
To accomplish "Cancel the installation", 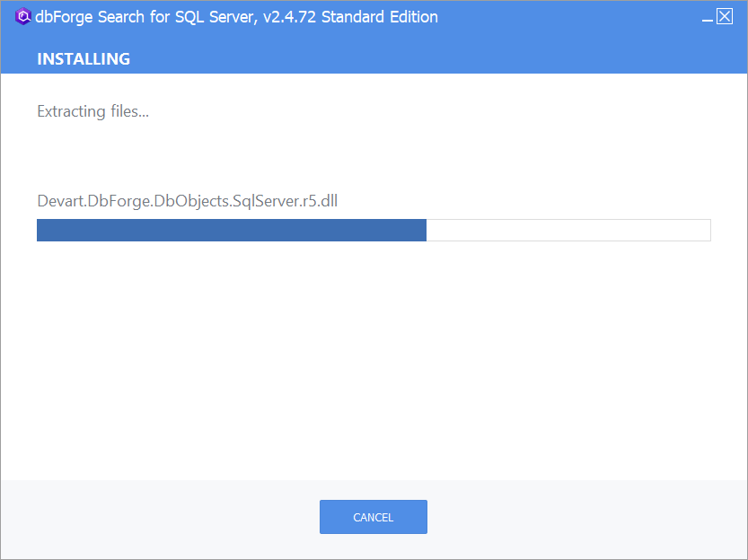I will [373, 517].
